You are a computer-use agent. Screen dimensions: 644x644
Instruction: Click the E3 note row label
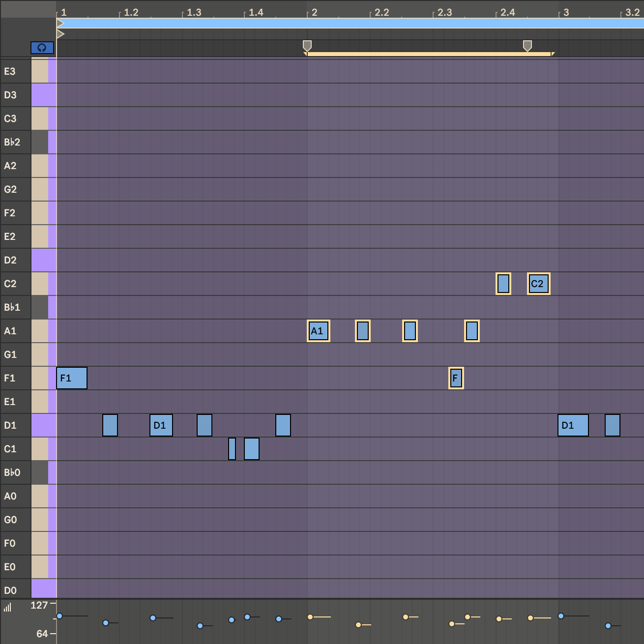(10, 71)
